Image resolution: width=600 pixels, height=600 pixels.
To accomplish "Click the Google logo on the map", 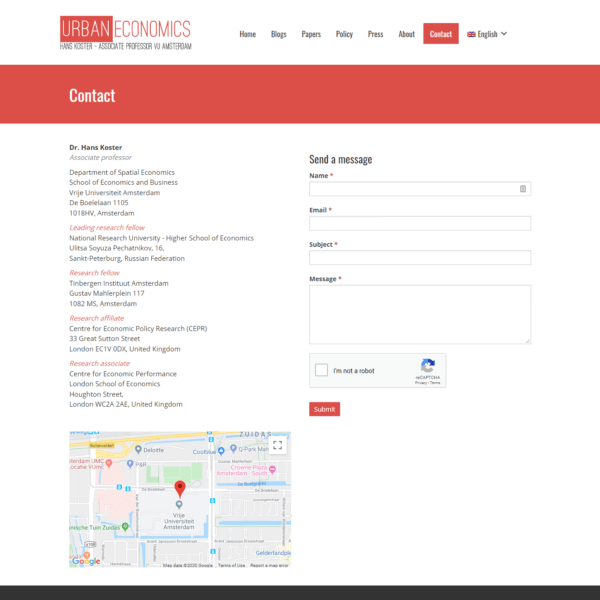I will [x=86, y=561].
